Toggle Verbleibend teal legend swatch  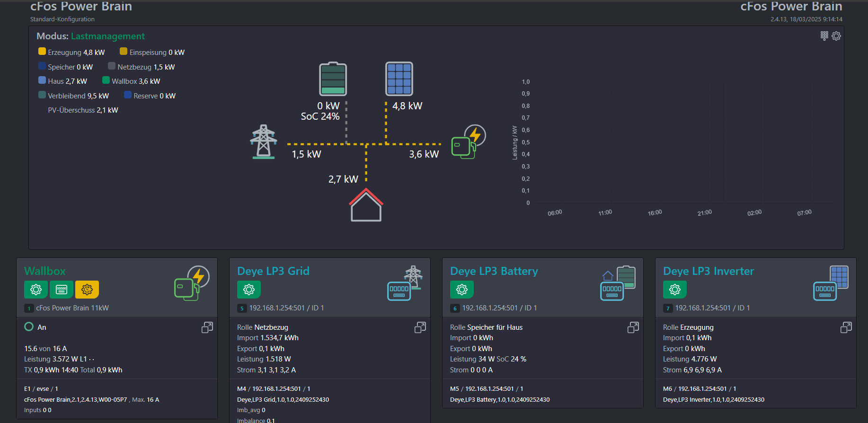(x=42, y=95)
